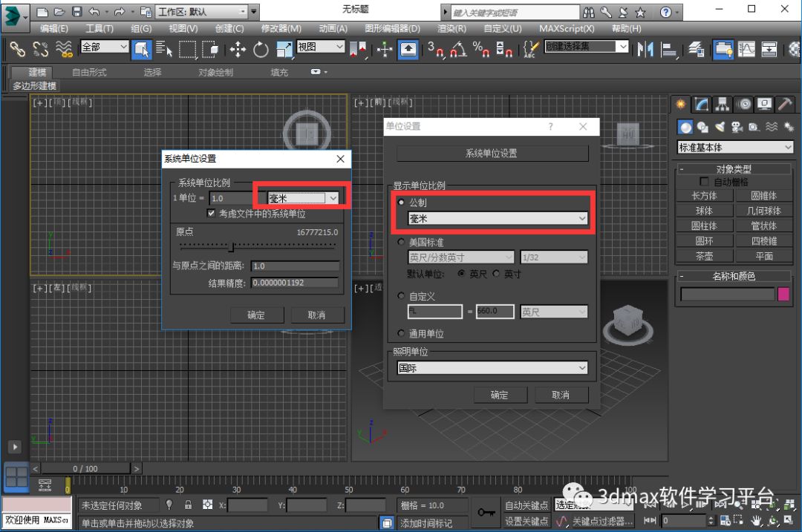
Task: Click 系统单位设置 button in 单位设置 dialog
Action: 492,153
